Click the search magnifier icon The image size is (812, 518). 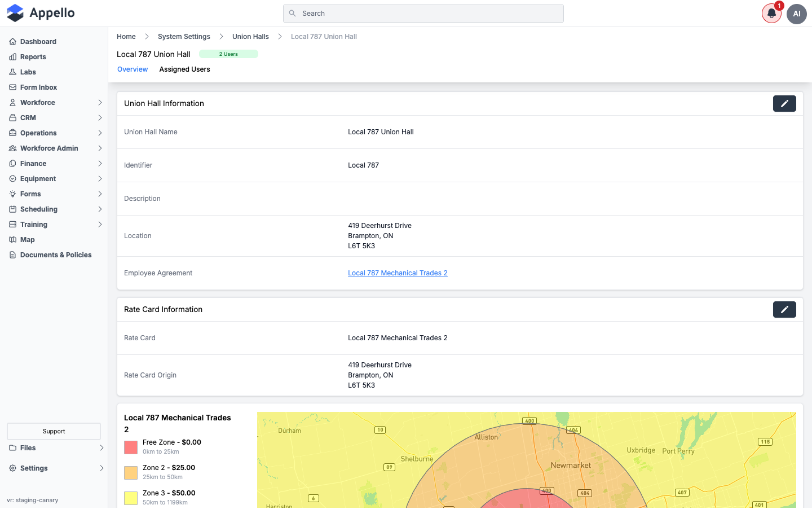pyautogui.click(x=292, y=14)
